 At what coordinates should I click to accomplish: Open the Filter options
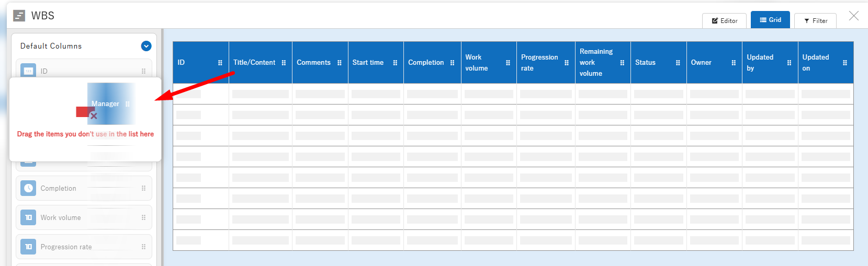point(815,21)
